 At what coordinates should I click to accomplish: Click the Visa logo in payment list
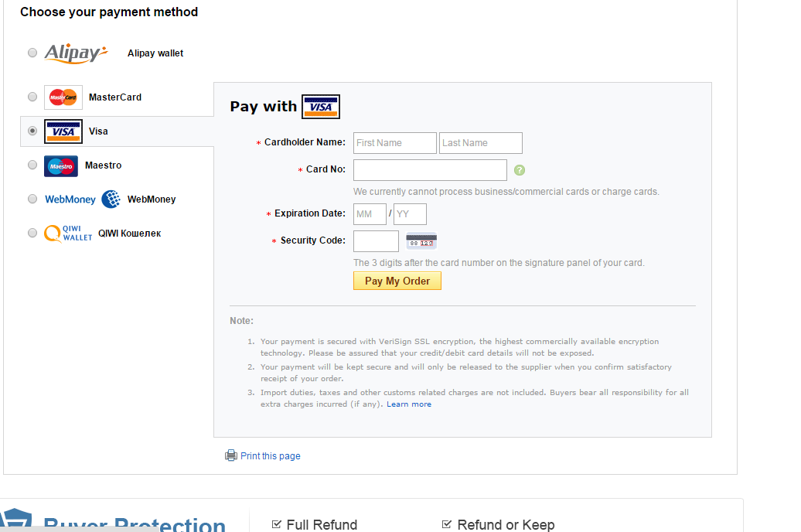coord(63,131)
